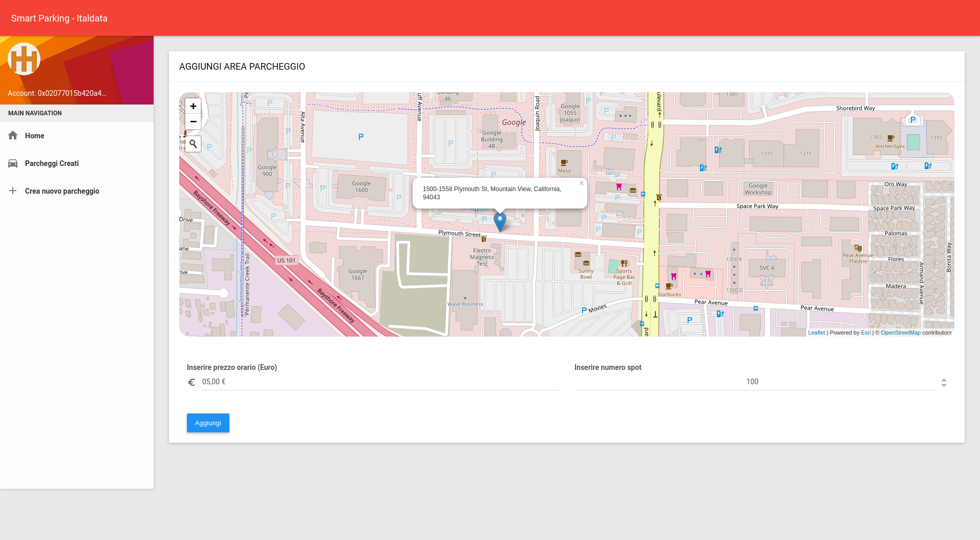Image resolution: width=980 pixels, height=540 pixels.
Task: Click the blue location marker pin
Action: point(500,222)
